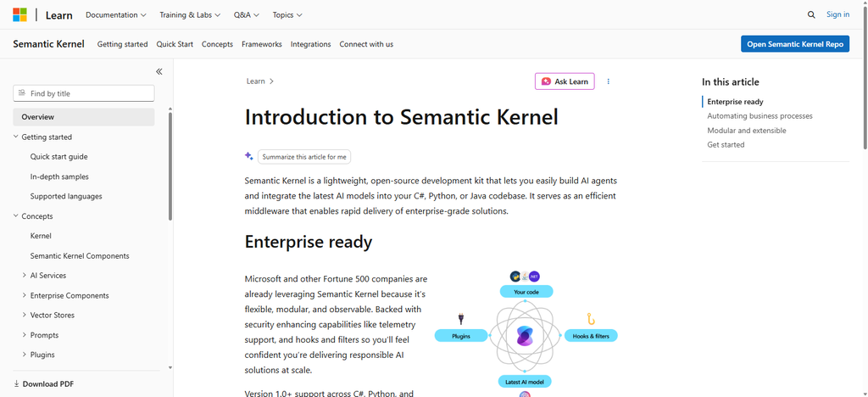
Task: Click the Semantic Kernel logo in diagram
Action: 524,336
